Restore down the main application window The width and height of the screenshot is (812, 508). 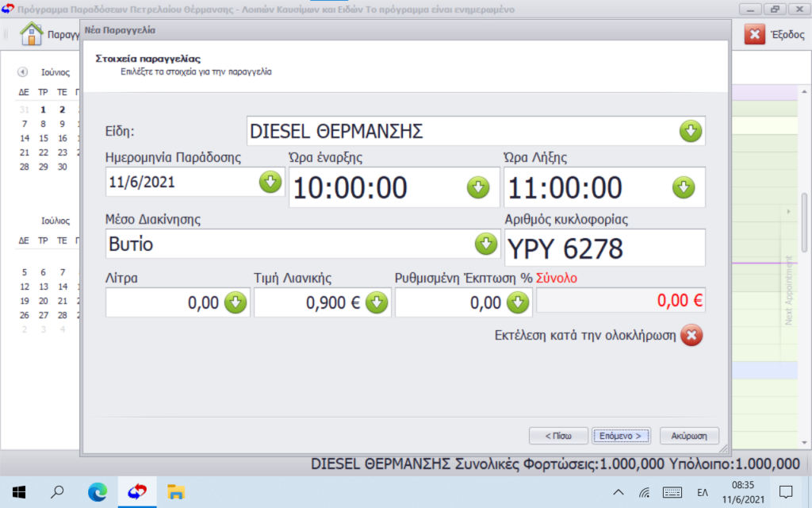pyautogui.click(x=775, y=9)
